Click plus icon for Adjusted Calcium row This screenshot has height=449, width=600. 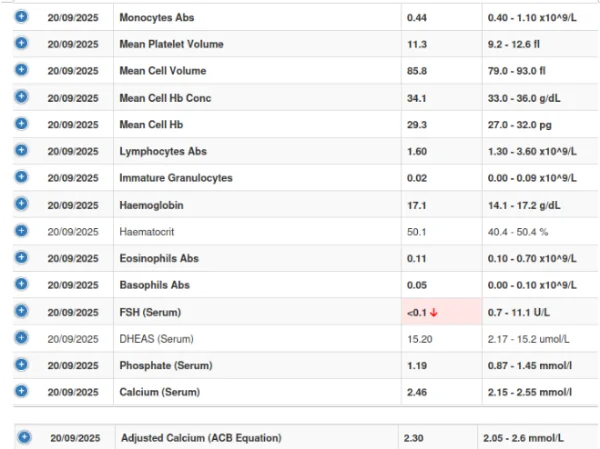point(25,437)
